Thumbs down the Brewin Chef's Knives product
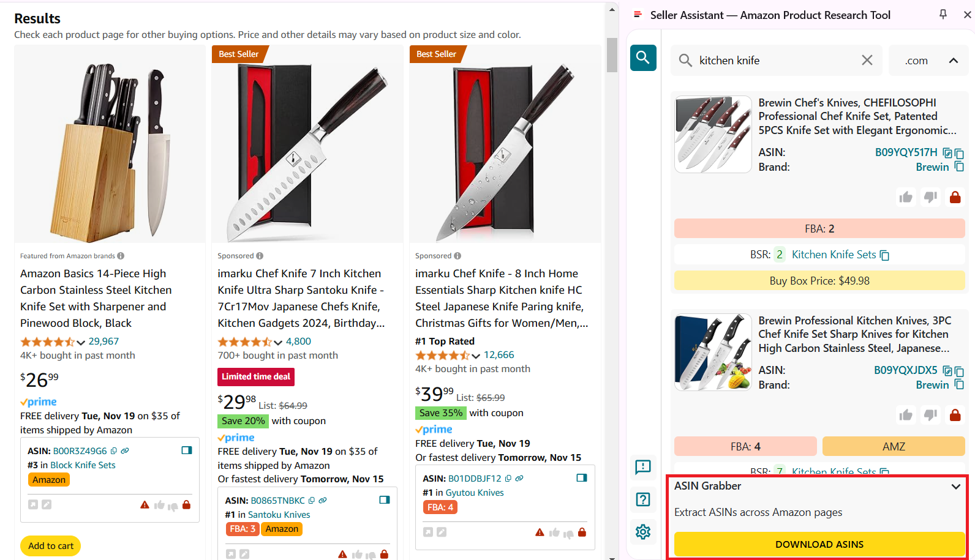975x560 pixels. (x=930, y=197)
